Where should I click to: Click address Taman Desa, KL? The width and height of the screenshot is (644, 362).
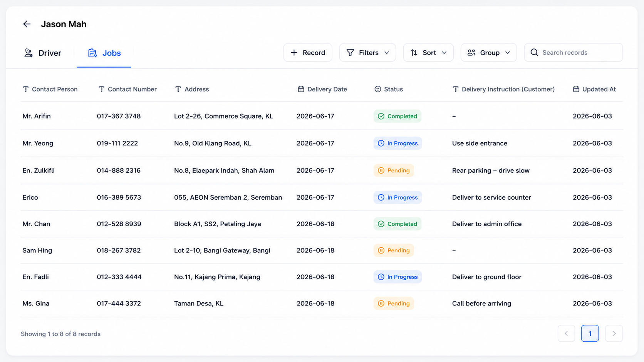tap(199, 304)
